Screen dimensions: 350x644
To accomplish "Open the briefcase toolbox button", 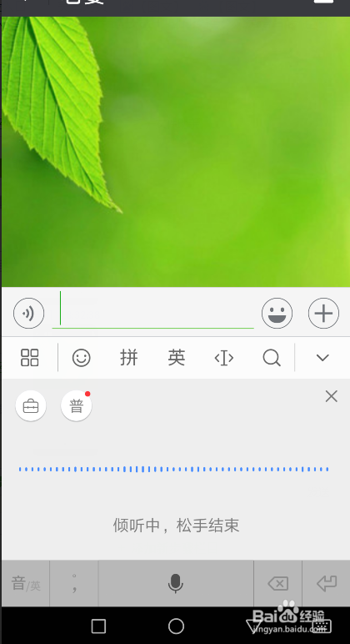I will (x=31, y=406).
